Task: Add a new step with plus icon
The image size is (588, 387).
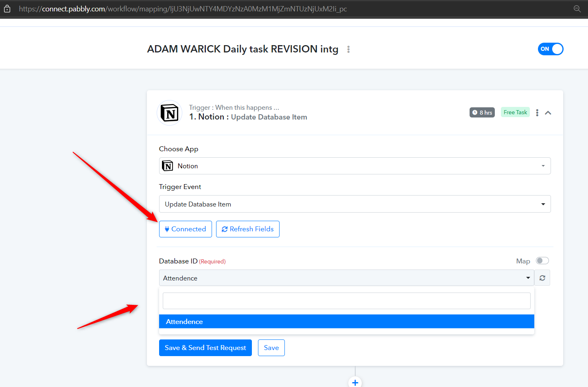Action: [355, 383]
